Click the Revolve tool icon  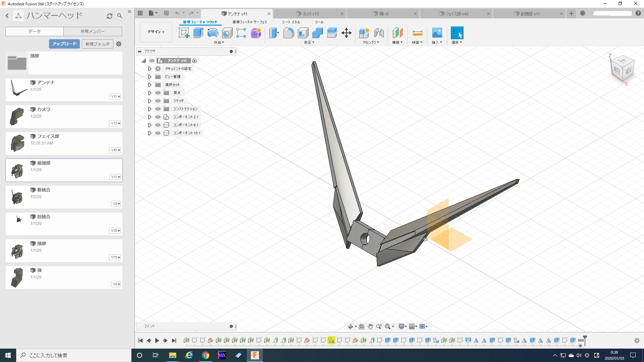(213, 33)
